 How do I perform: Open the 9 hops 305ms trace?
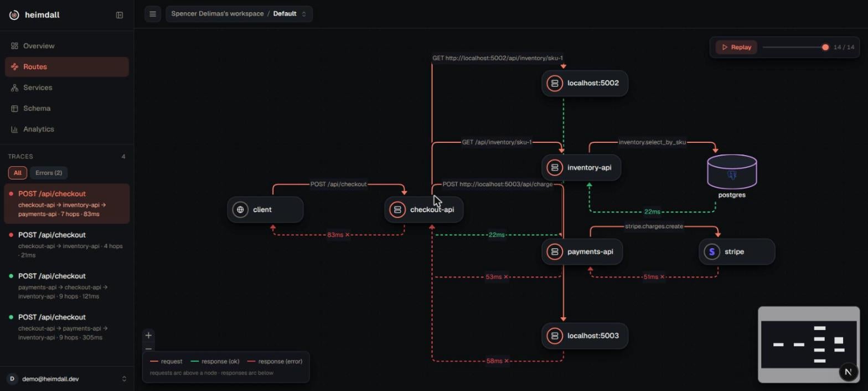(x=67, y=327)
